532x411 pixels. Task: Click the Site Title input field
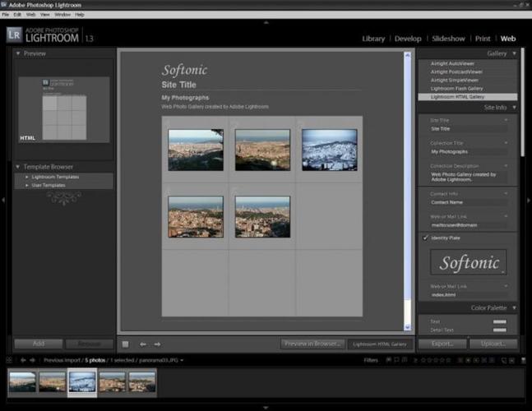pos(468,129)
